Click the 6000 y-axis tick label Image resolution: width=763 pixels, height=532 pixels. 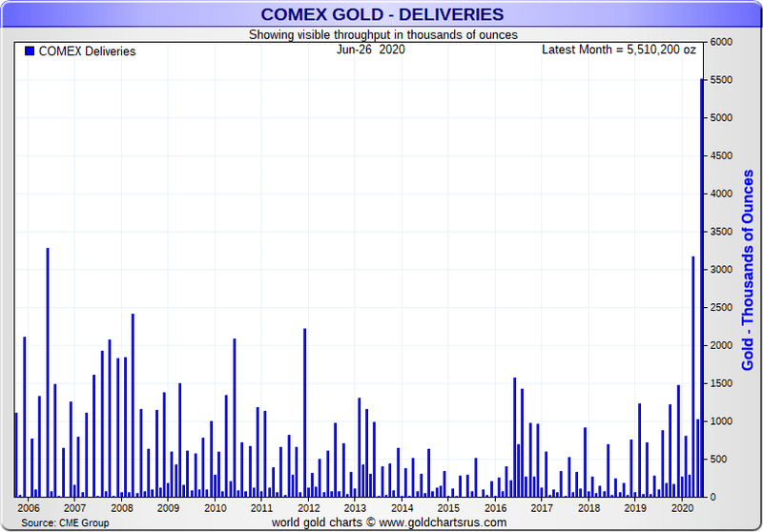tap(721, 42)
